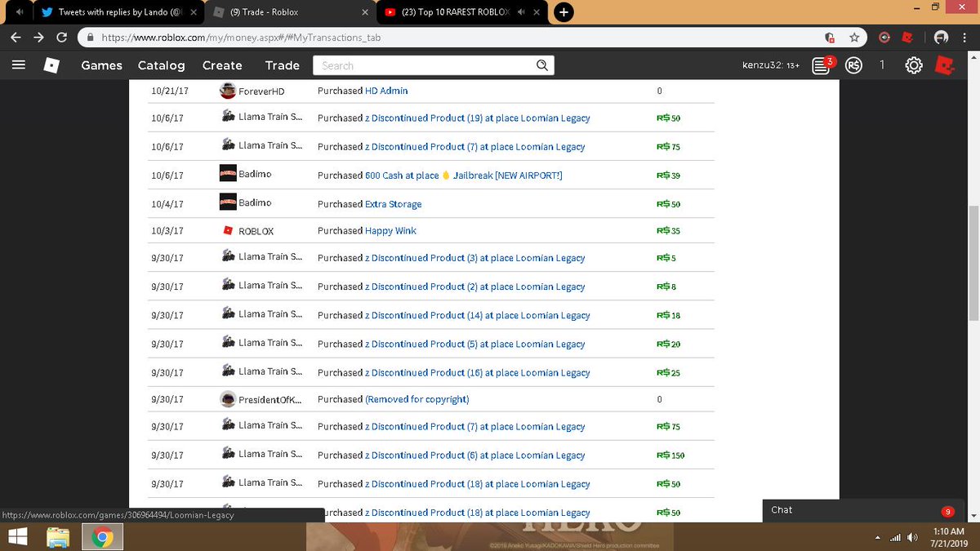
Task: Click the R$39 Jailbreak purchase amount
Action: pyautogui.click(x=668, y=176)
